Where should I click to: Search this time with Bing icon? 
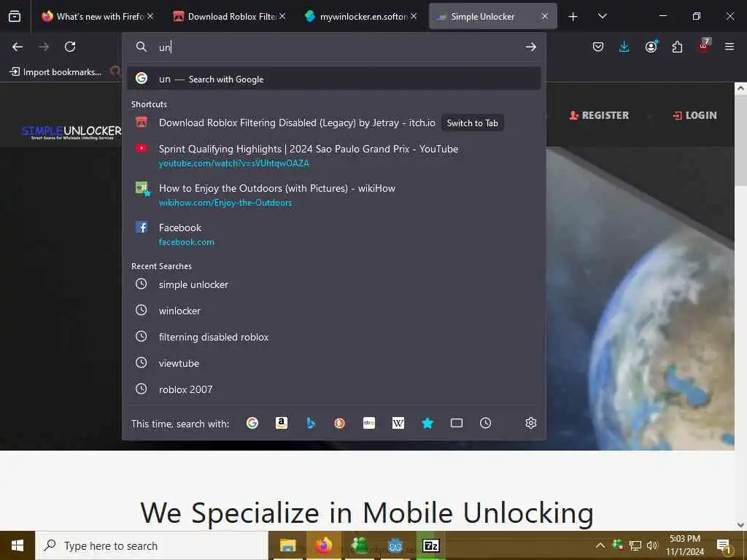coord(311,423)
